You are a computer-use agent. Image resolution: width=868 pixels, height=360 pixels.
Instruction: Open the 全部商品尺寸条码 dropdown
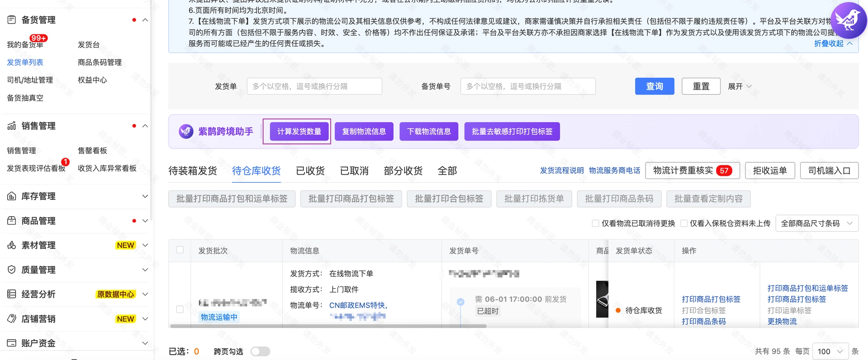[x=817, y=223]
